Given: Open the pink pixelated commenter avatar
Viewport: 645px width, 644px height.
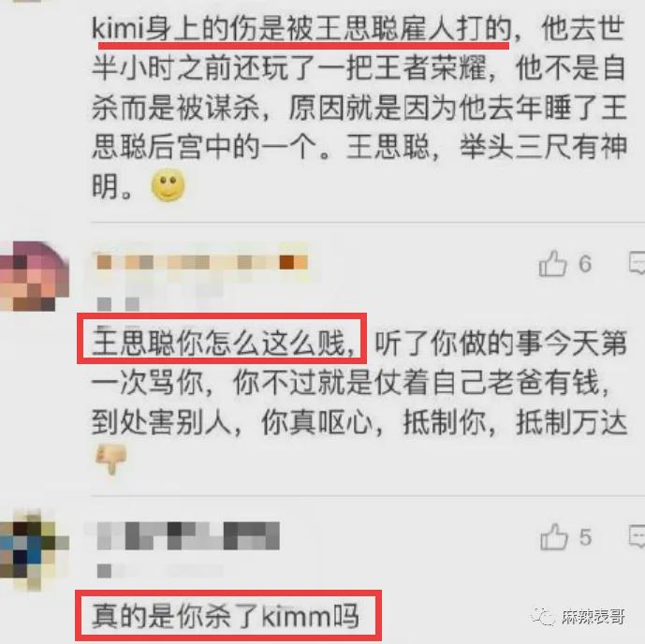Looking at the screenshot, I should (34, 276).
